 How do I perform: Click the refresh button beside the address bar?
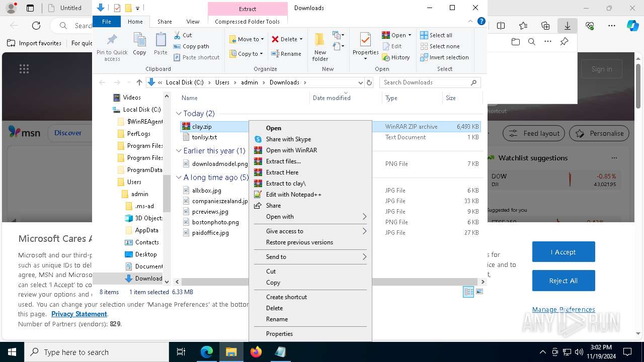[x=369, y=82]
